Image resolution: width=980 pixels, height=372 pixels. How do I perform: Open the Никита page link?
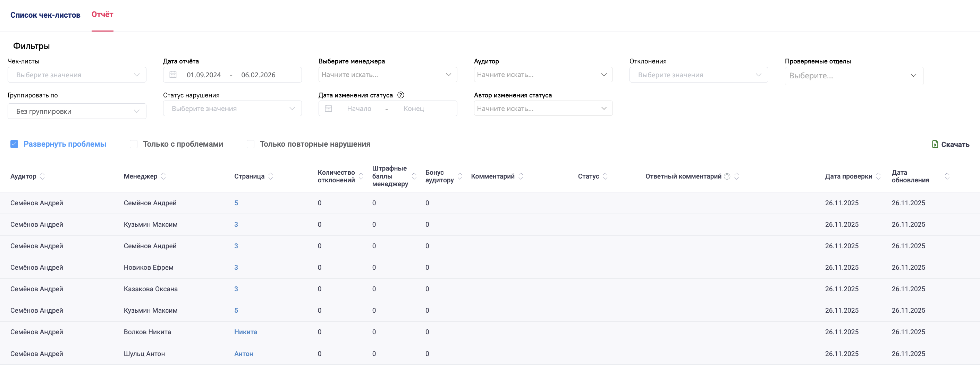[245, 332]
